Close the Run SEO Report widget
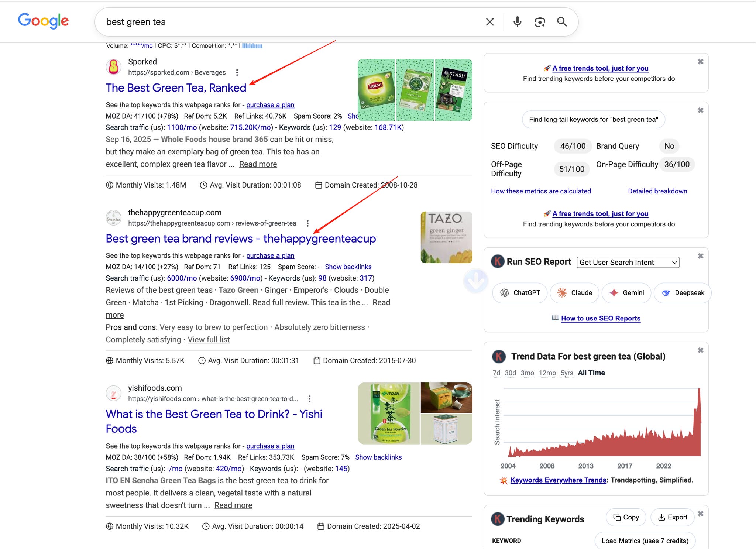Screen dimensions: 756x549 (x=700, y=256)
